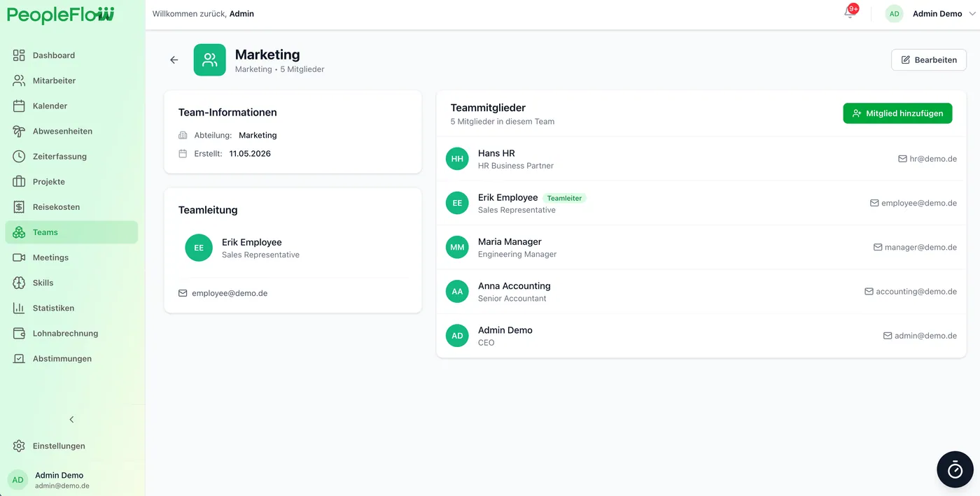Open notifications bell with 9+ badge

pyautogui.click(x=850, y=13)
